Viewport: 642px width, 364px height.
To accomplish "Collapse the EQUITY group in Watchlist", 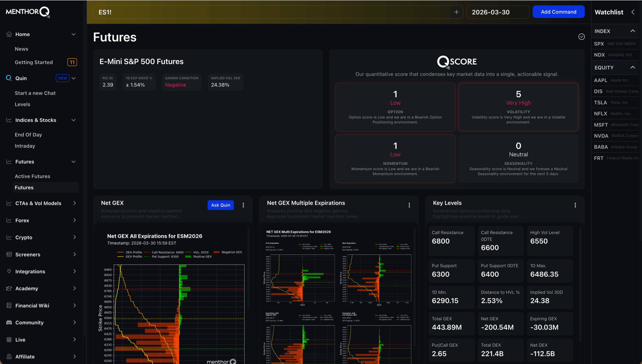I will [x=633, y=67].
